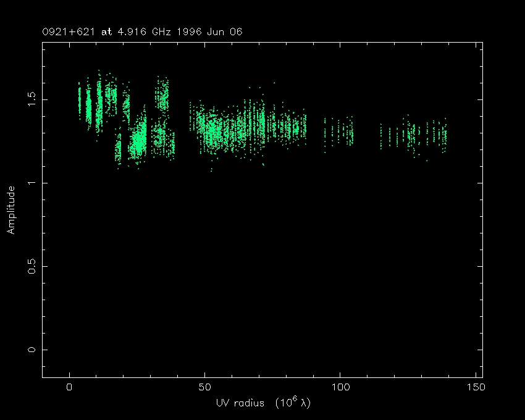525x420 pixels.
Task: Click y-axis tick label "1"
Action: (33, 183)
